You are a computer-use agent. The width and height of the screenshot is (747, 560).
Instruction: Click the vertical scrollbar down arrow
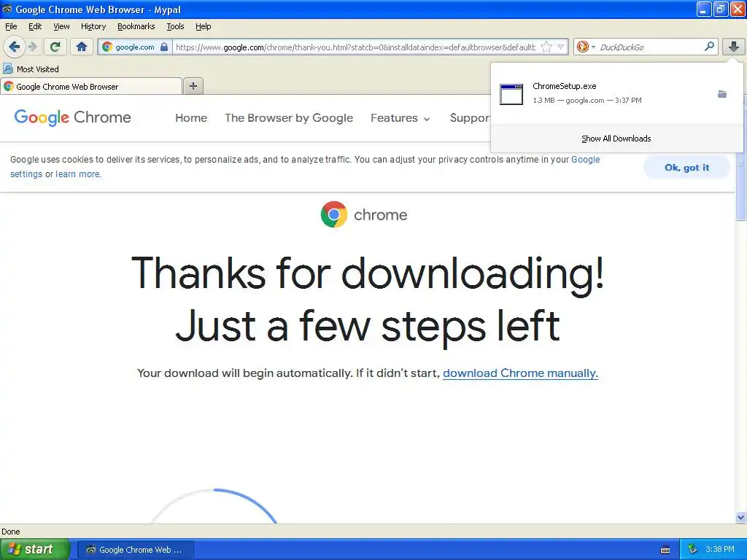coord(740,518)
